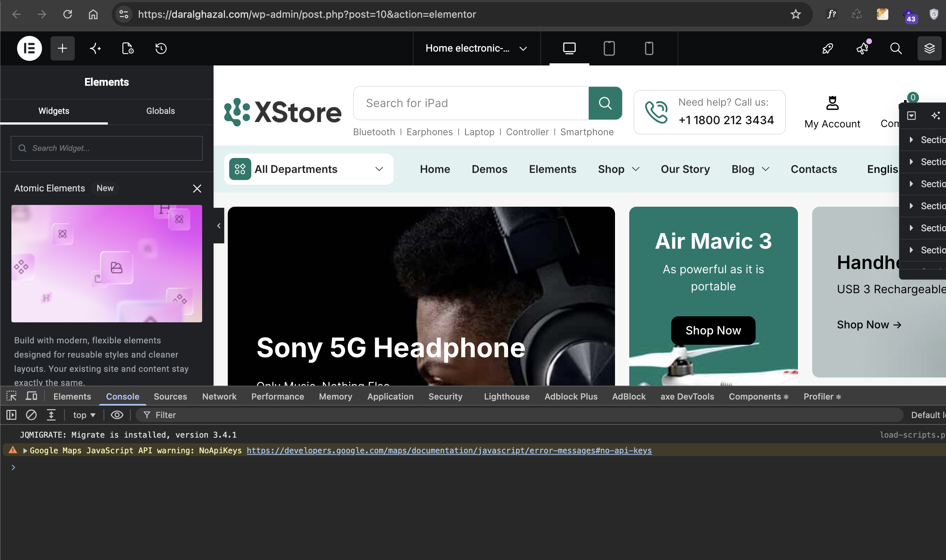Image resolution: width=946 pixels, height=560 pixels.
Task: Focus the Search Widget input field
Action: [107, 148]
